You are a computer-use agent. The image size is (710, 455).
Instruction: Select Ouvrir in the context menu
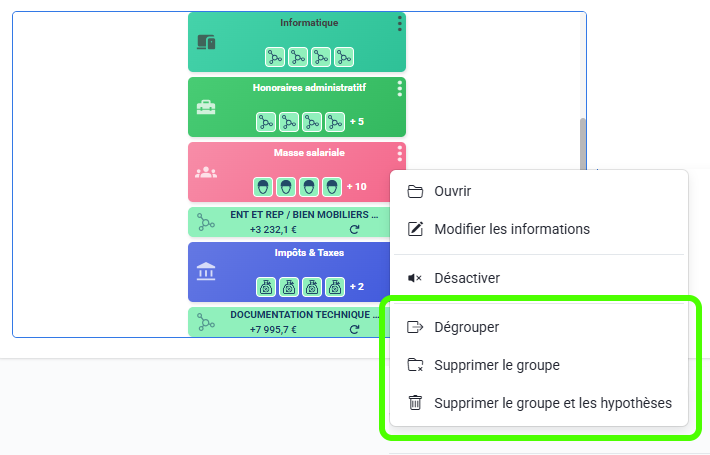[452, 192]
